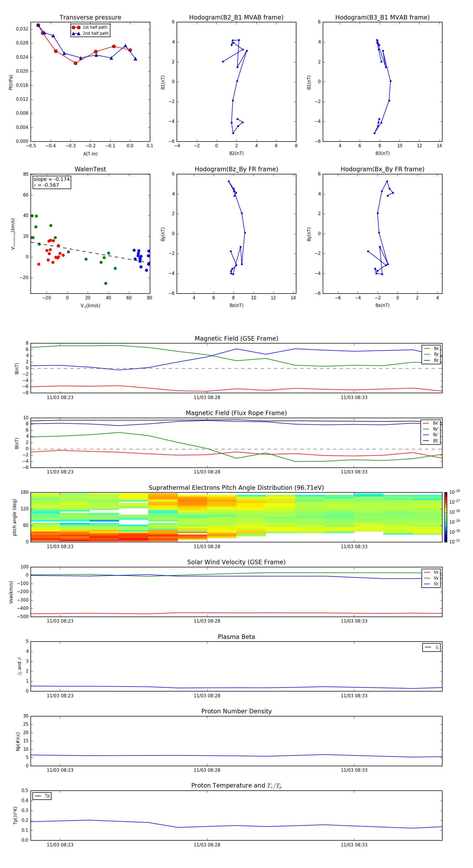Click the By legend entry in GSE plot

pos(431,355)
